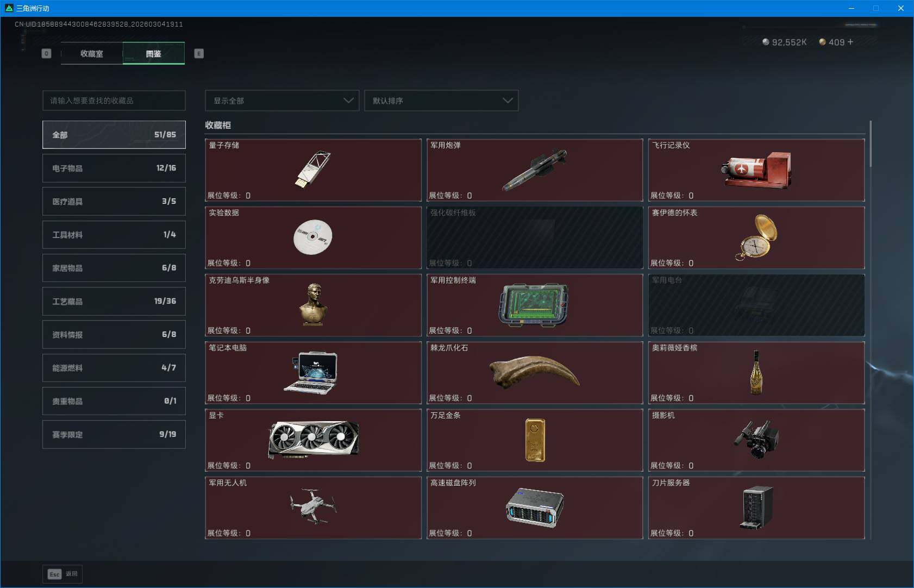Click the 军用无人机 drone icon
This screenshot has height=588, width=914.
tap(313, 506)
